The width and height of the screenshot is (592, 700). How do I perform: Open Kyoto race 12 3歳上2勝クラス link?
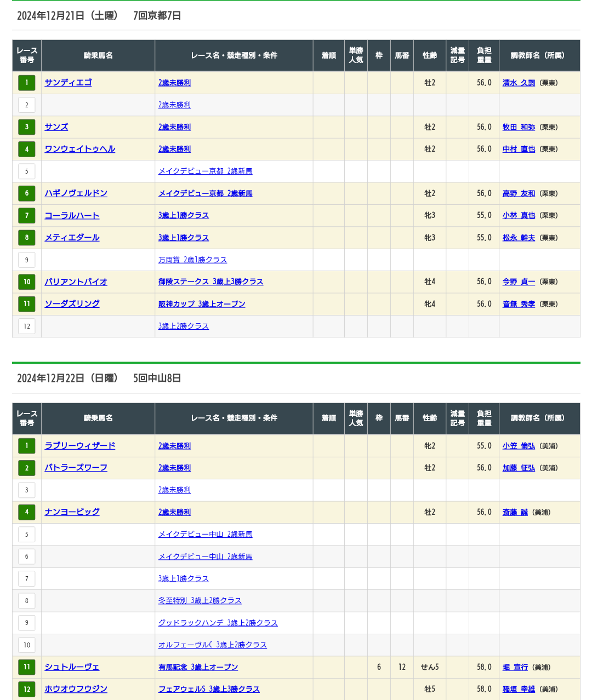[x=184, y=326]
